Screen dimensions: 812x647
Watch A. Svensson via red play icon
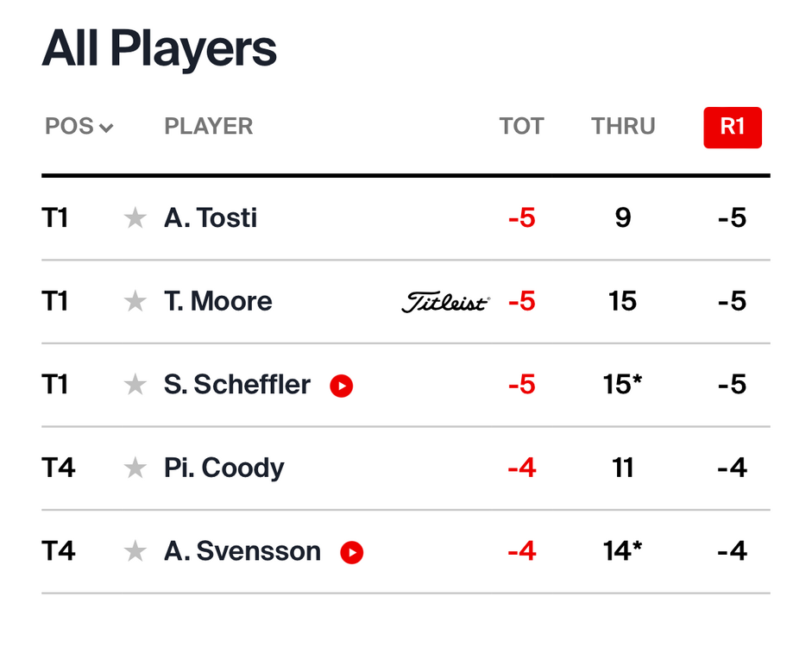352,552
